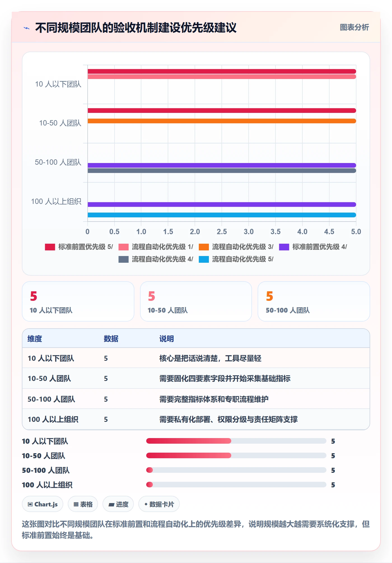Click the 2.5 tick label on the chart axis
The image size is (392, 563).
[x=222, y=232]
